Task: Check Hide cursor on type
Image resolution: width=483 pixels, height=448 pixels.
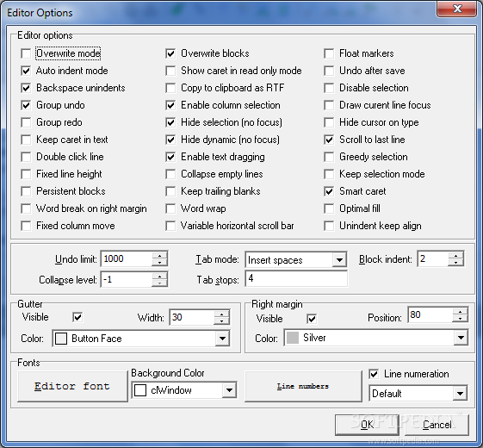Action: (x=329, y=122)
